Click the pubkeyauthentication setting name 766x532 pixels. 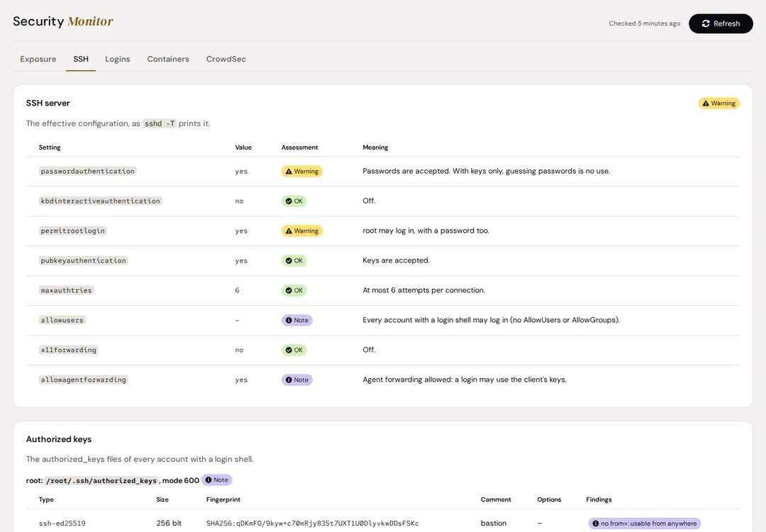click(x=84, y=261)
